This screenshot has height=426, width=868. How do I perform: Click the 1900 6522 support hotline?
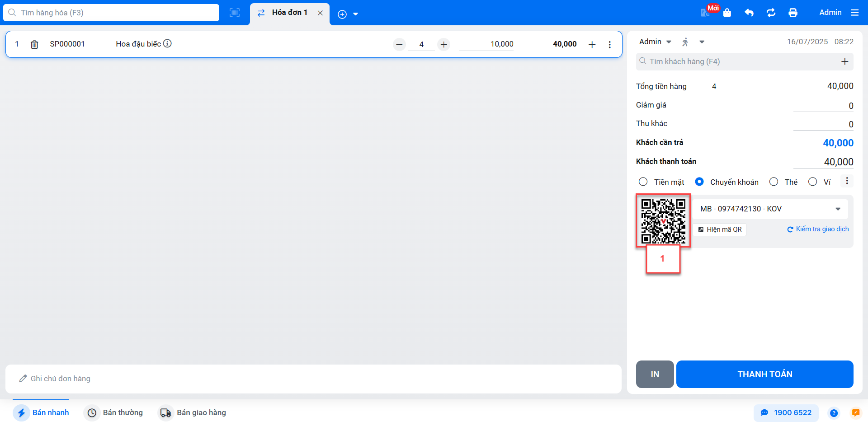(x=786, y=412)
